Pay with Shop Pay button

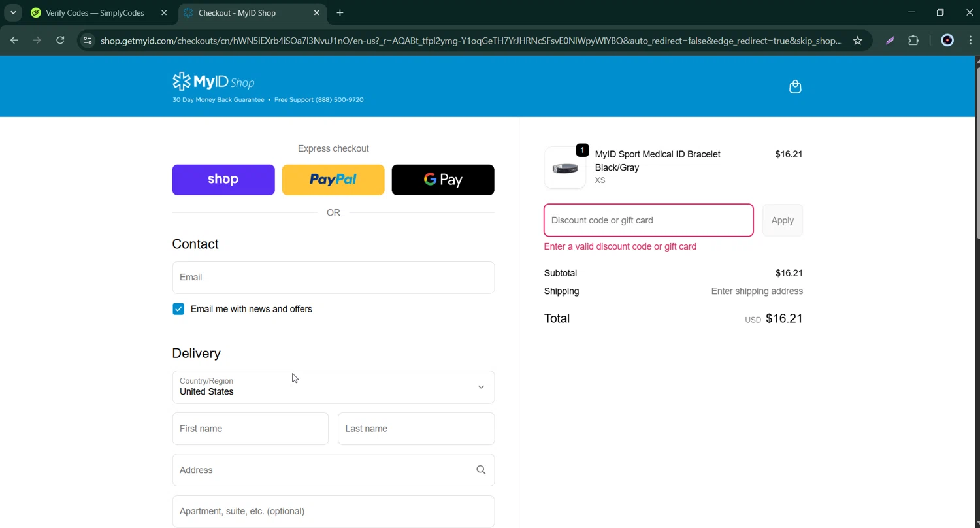pyautogui.click(x=223, y=180)
